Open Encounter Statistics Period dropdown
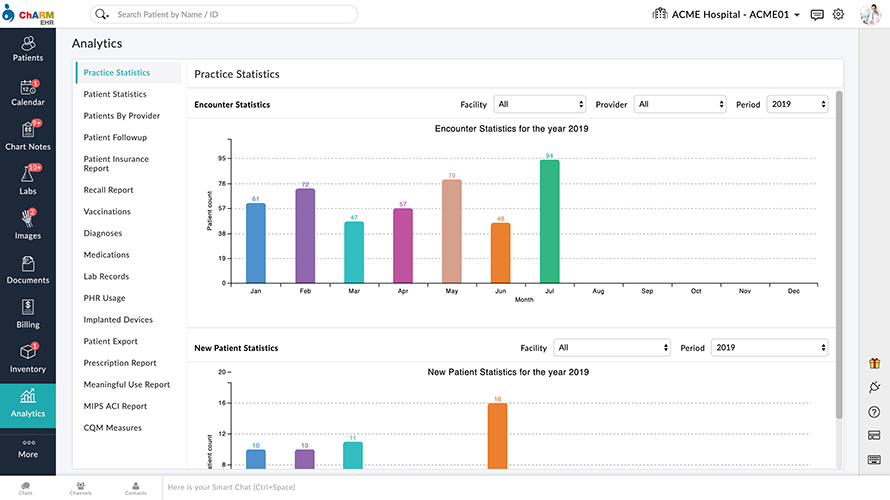 (x=797, y=104)
